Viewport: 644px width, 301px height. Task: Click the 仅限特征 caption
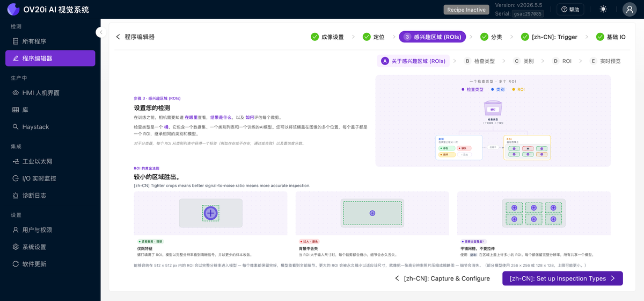click(146, 249)
